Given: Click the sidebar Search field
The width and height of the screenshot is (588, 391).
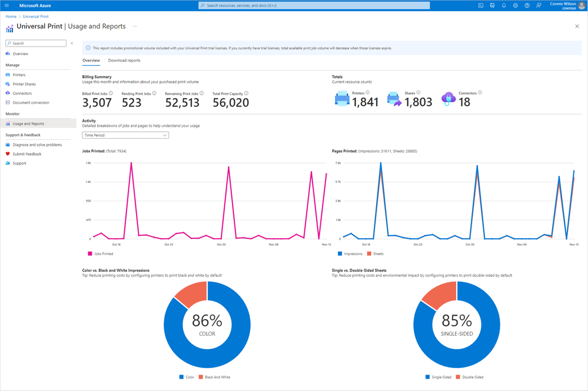Looking at the screenshot, I should [x=36, y=43].
